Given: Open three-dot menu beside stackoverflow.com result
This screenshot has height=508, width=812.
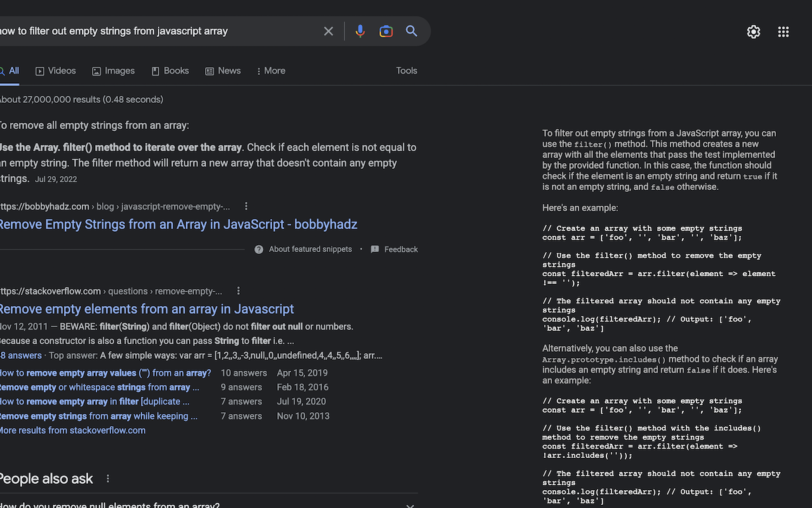Looking at the screenshot, I should [x=239, y=291].
